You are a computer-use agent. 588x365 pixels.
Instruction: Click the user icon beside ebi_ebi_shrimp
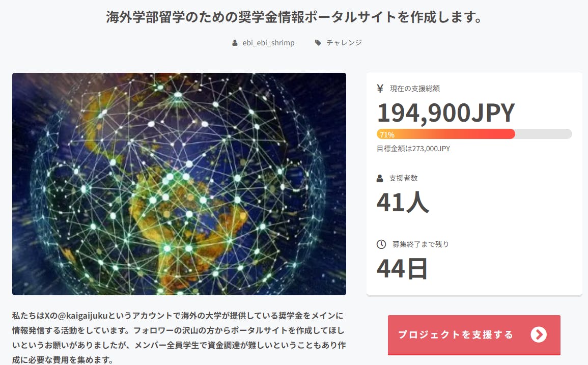point(235,43)
